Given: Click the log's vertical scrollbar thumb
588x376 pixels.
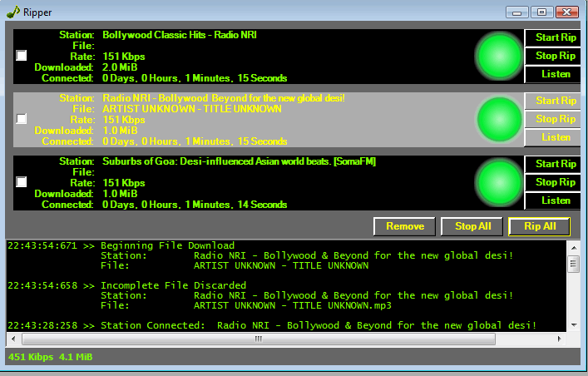Looking at the screenshot, I should pos(574,264).
